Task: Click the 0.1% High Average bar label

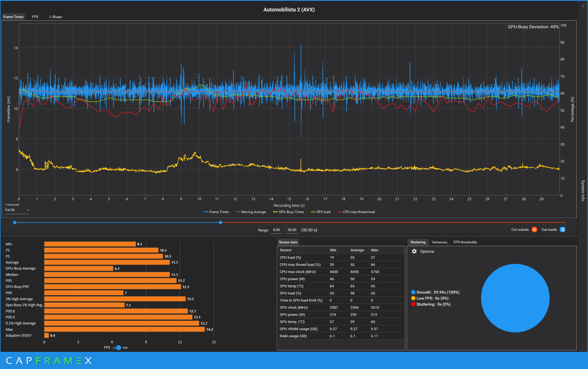Action: (x=21, y=323)
